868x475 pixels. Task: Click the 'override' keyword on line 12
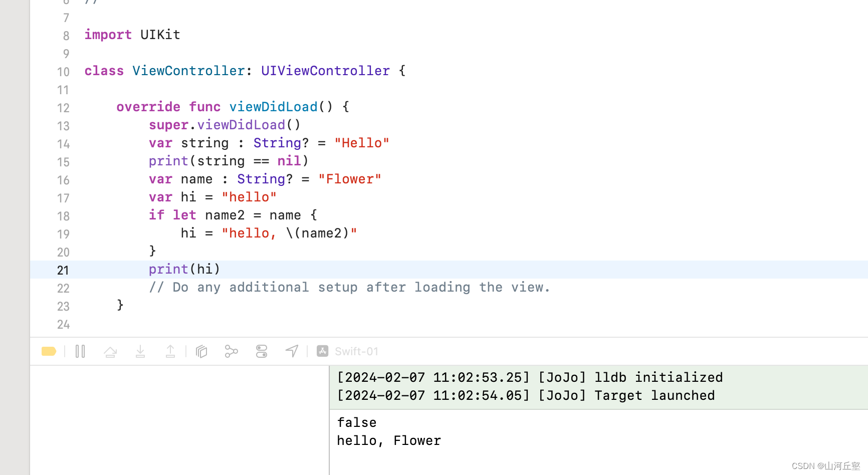[x=148, y=107]
